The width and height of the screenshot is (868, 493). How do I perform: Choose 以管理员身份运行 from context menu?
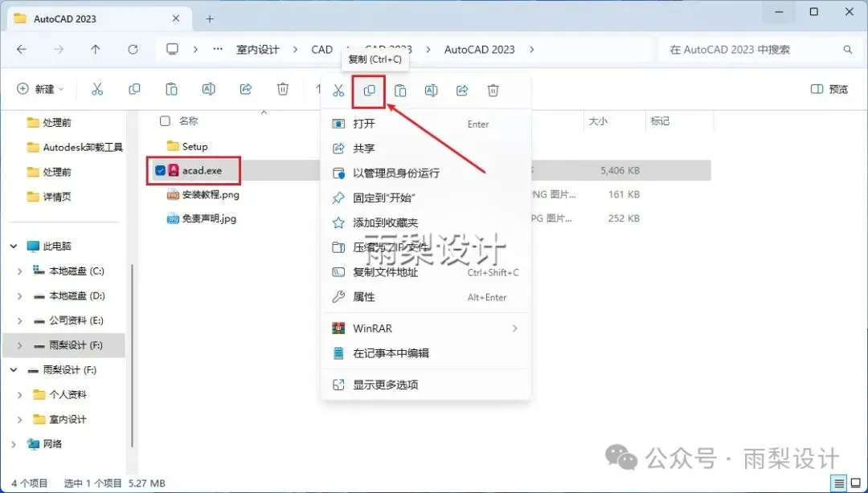(425, 173)
